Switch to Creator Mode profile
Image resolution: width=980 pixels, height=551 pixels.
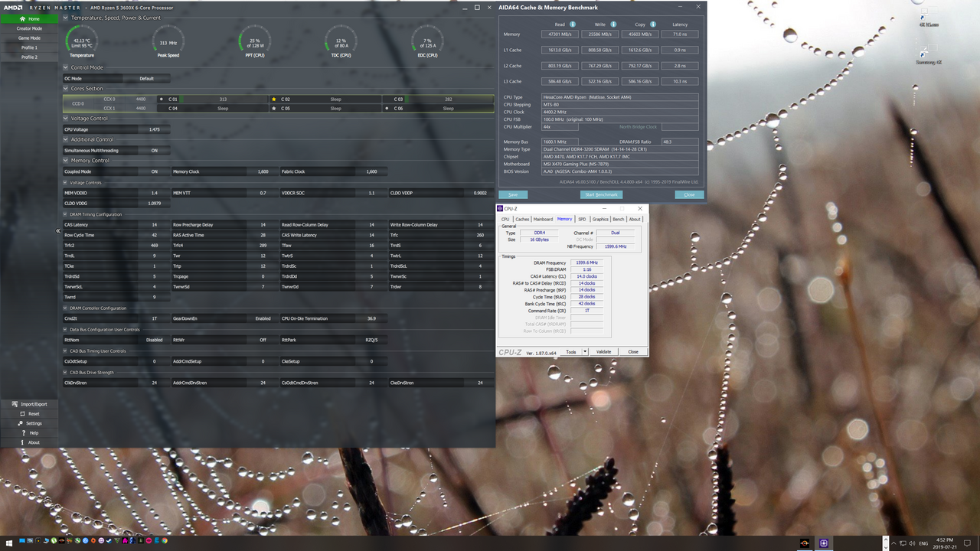click(x=29, y=28)
